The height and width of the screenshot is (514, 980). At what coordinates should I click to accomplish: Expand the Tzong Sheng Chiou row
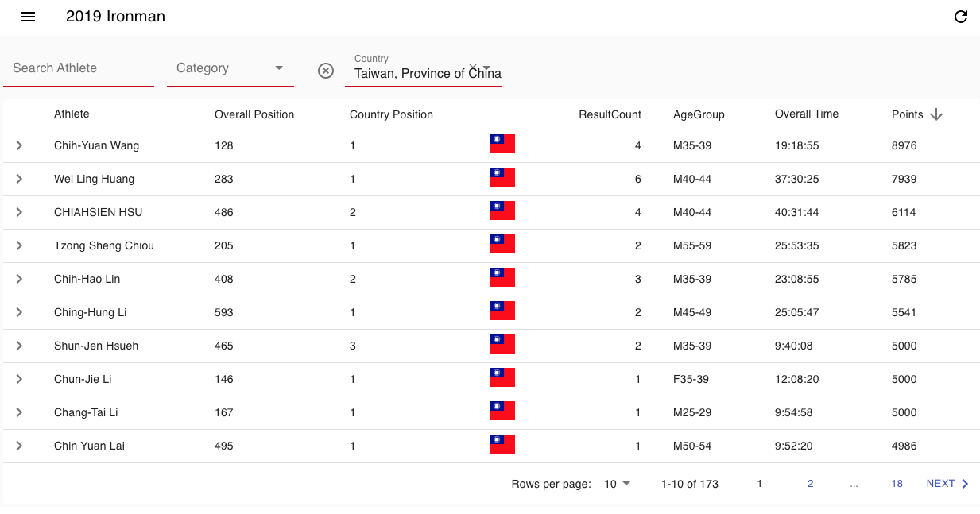pos(19,245)
